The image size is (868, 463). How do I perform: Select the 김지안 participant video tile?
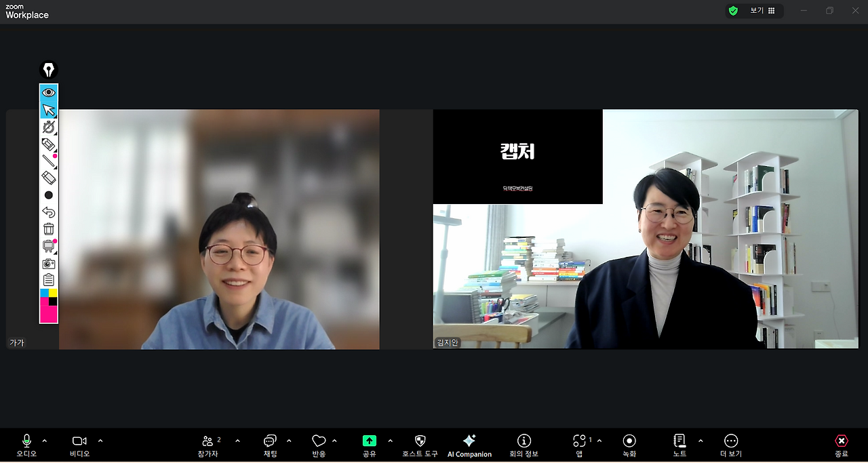coord(646,229)
